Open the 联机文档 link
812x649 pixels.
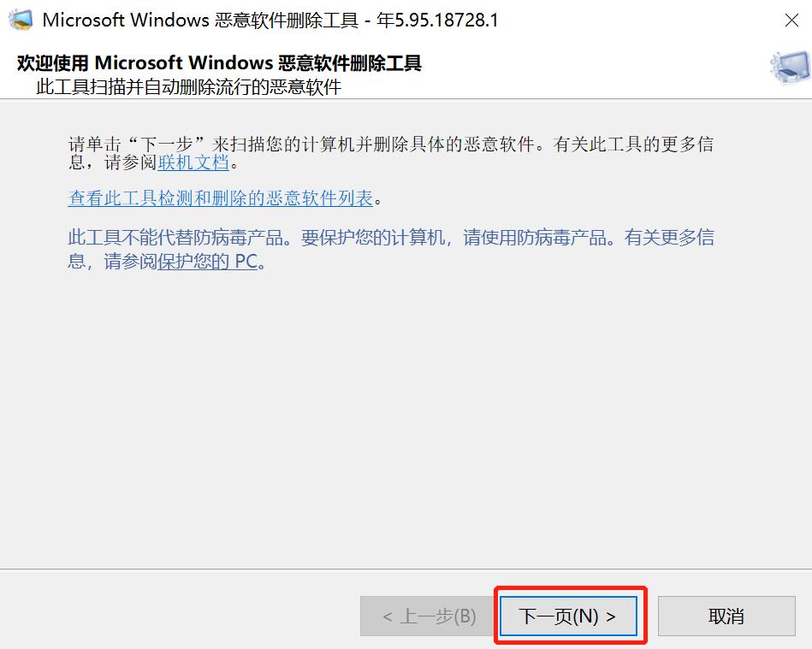193,162
